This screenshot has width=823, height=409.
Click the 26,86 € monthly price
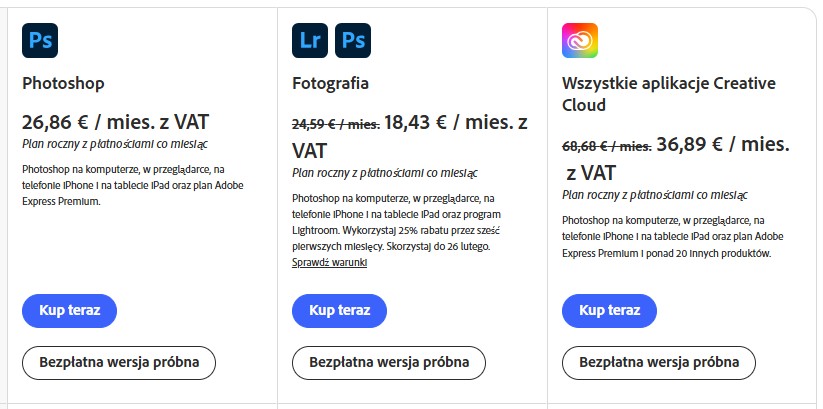pyautogui.click(x=115, y=123)
